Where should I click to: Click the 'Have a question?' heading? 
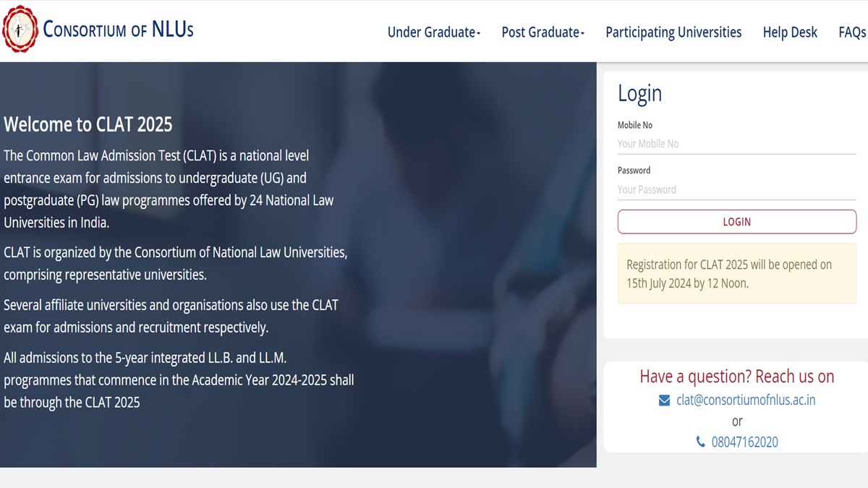[736, 376]
